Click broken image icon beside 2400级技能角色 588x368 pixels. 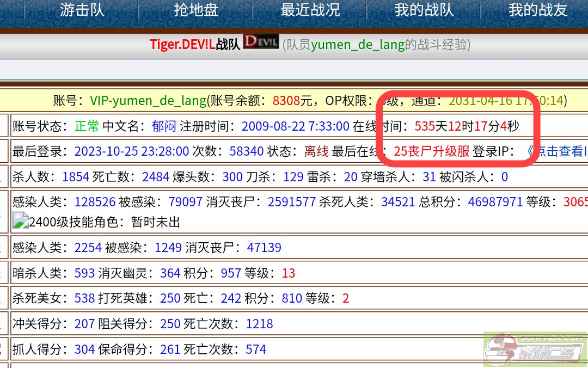click(x=20, y=221)
